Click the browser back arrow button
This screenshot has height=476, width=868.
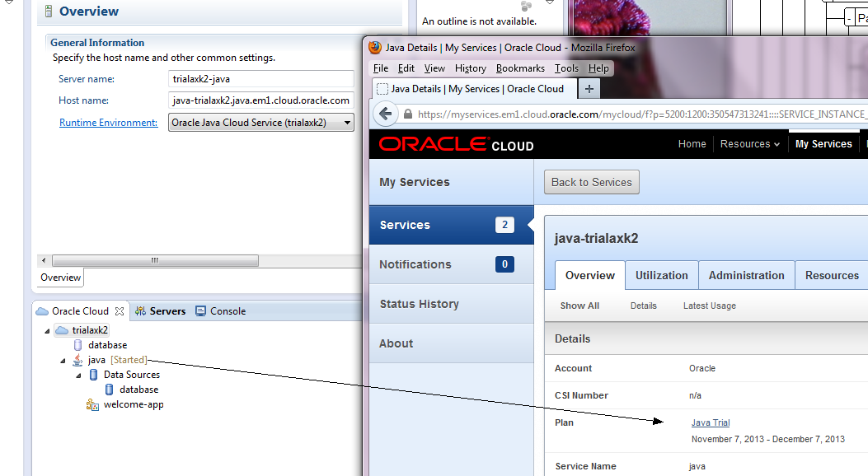click(386, 114)
